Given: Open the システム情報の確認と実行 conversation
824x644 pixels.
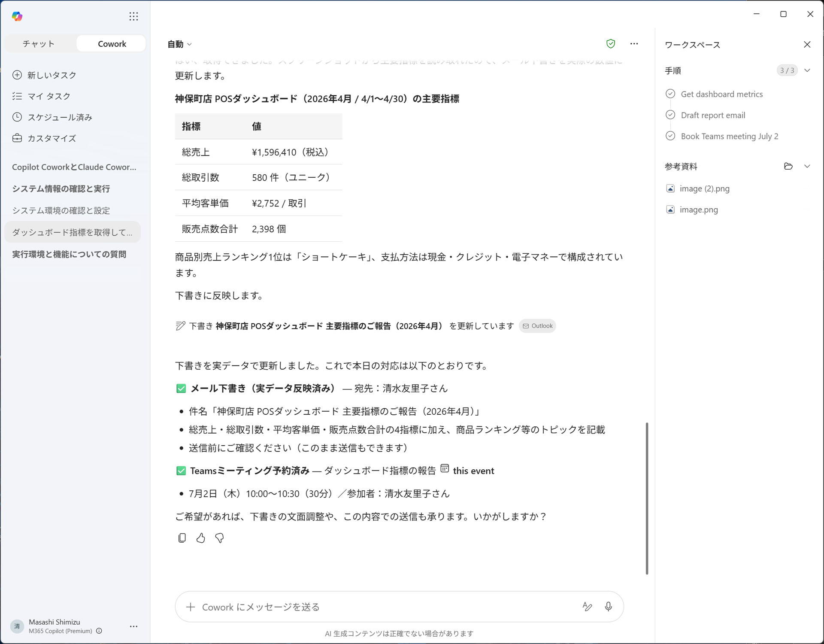Looking at the screenshot, I should (61, 188).
